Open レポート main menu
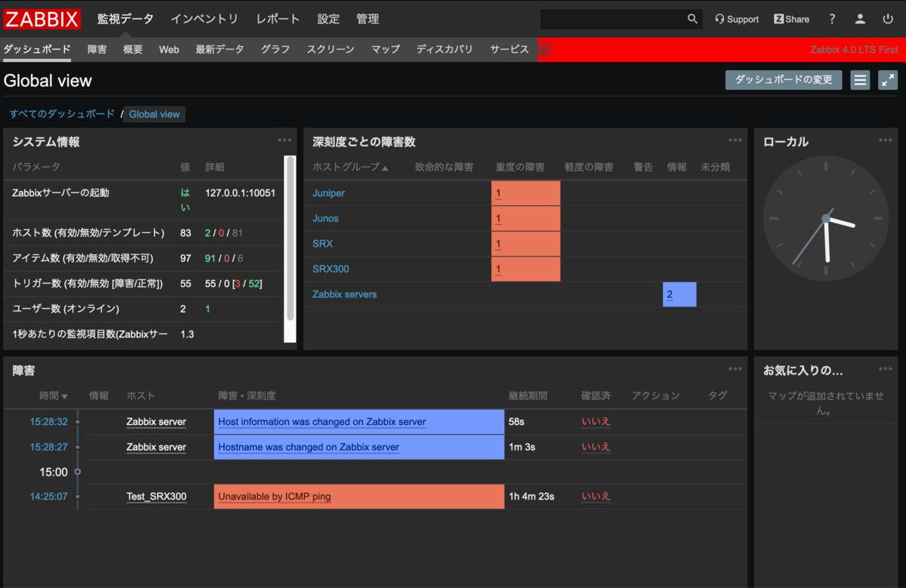This screenshot has height=588, width=906. (x=278, y=19)
